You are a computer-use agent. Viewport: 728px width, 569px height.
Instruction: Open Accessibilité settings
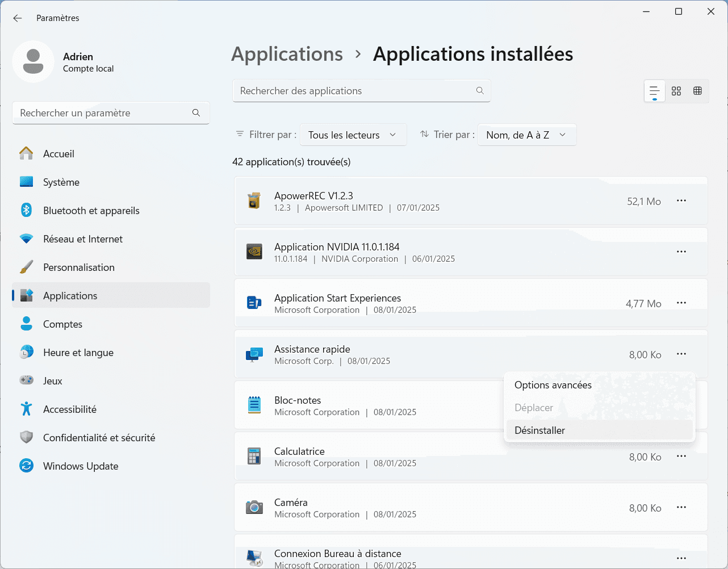pos(111,409)
